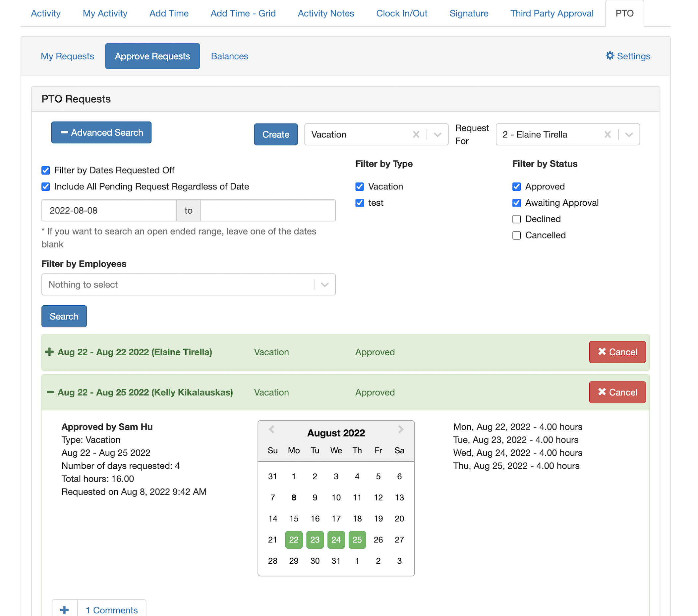698x616 pixels.
Task: Click the Search button
Action: [x=64, y=316]
